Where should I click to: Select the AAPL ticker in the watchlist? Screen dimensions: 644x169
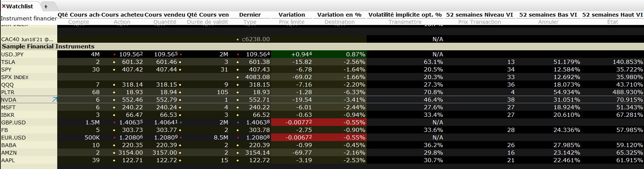coord(8,160)
